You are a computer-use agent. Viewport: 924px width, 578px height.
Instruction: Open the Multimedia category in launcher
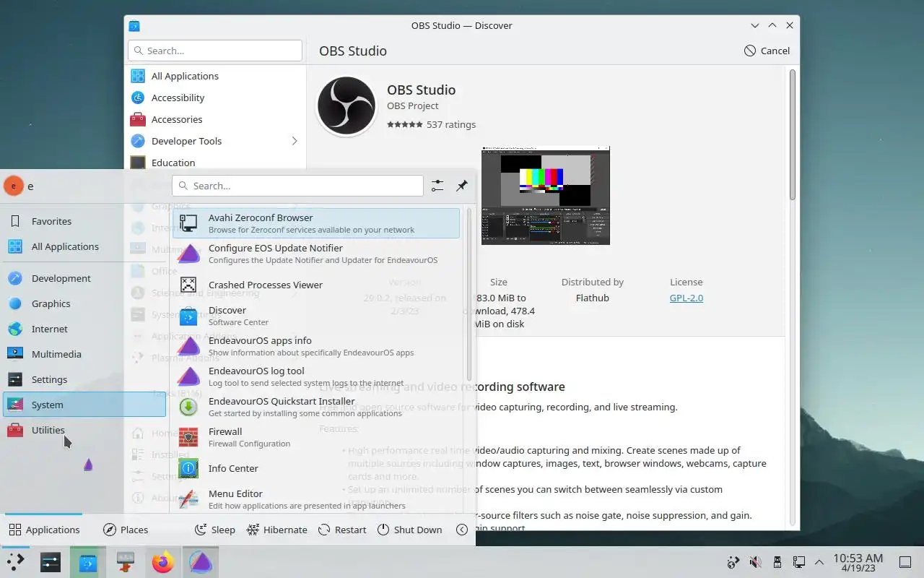(x=84, y=354)
